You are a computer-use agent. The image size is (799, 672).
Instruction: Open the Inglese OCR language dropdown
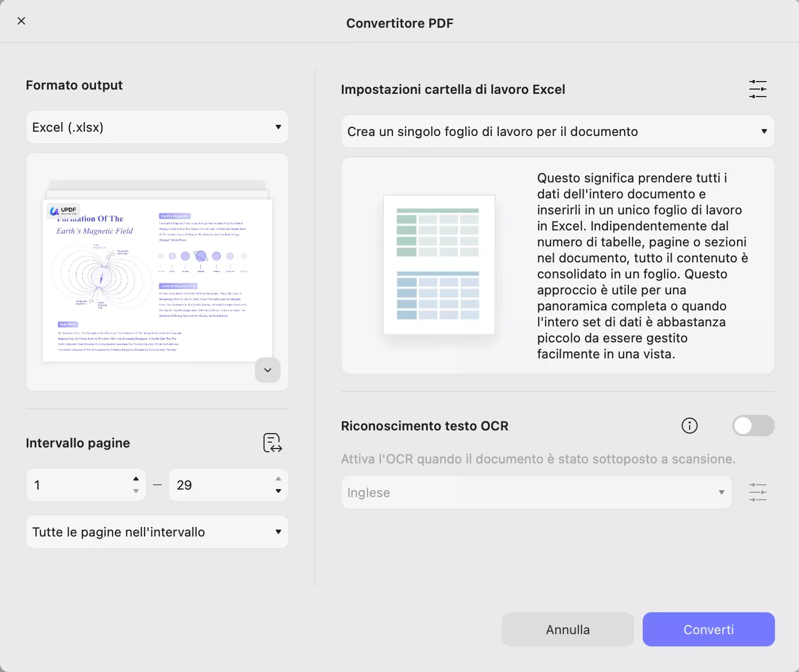536,492
